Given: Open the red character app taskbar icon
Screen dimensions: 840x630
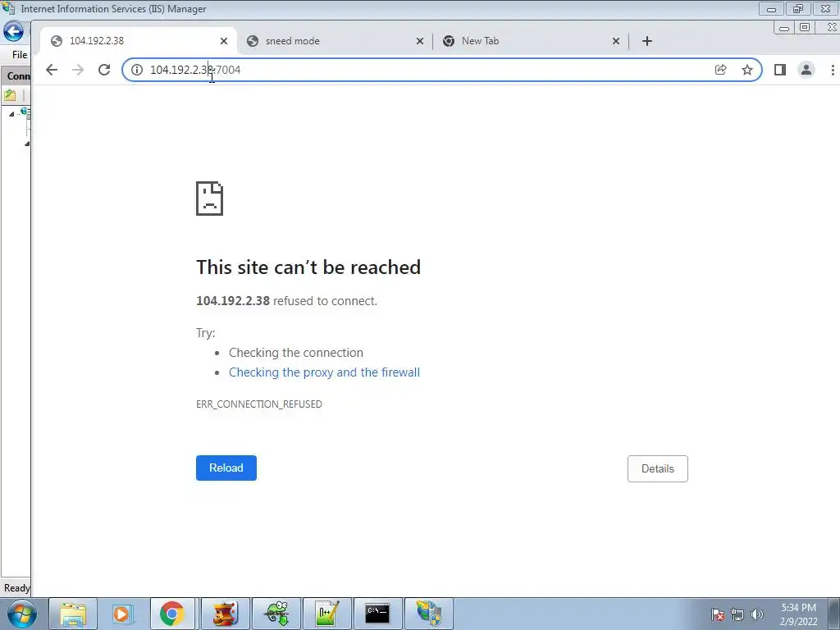Looking at the screenshot, I should 226,614.
